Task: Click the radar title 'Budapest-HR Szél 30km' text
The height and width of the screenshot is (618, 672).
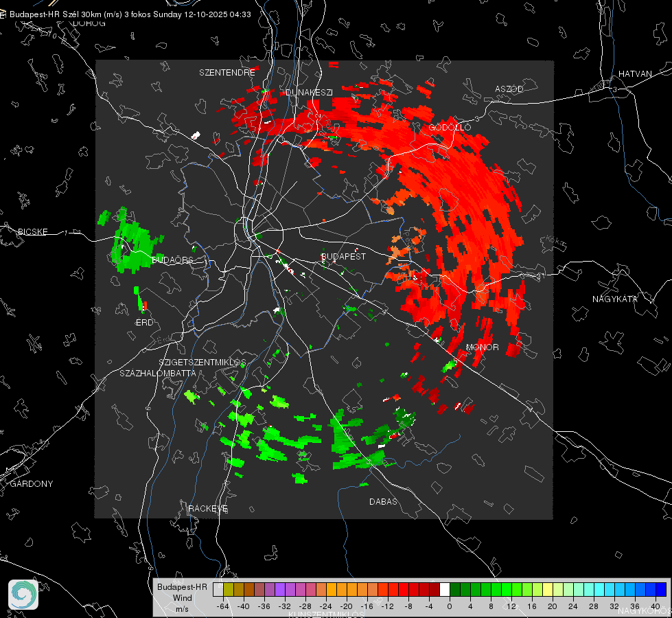Action: coord(55,14)
